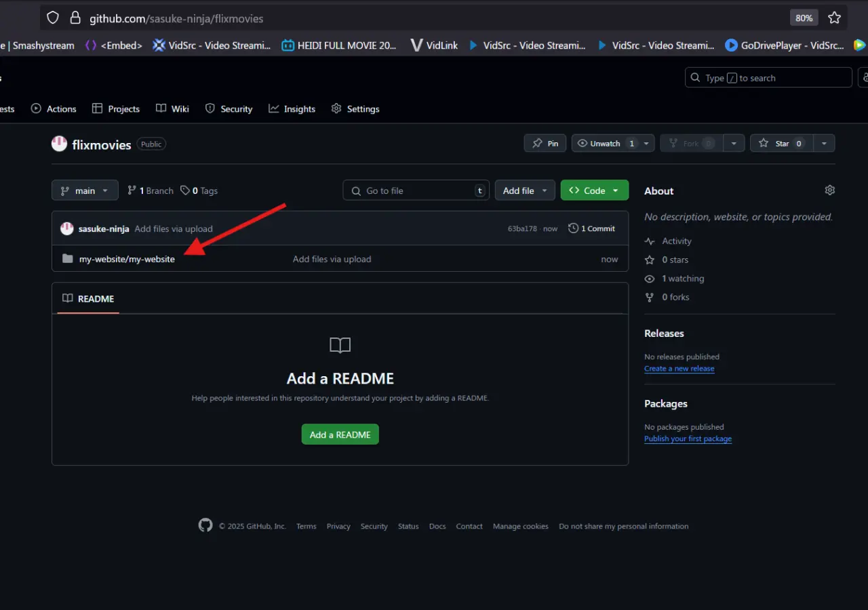Expand the Fork dropdown arrow
The width and height of the screenshot is (868, 610).
pos(734,143)
